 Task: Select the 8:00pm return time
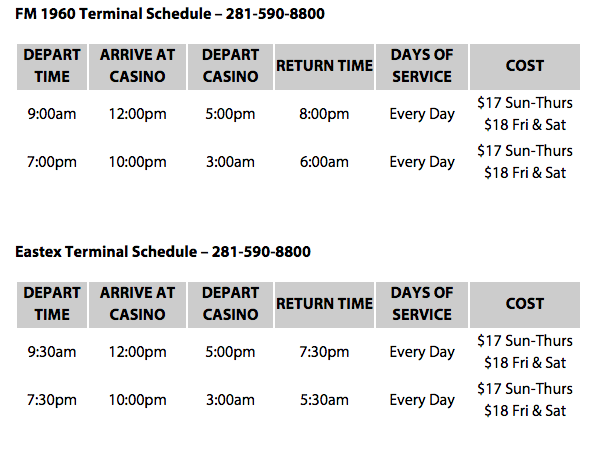324,114
